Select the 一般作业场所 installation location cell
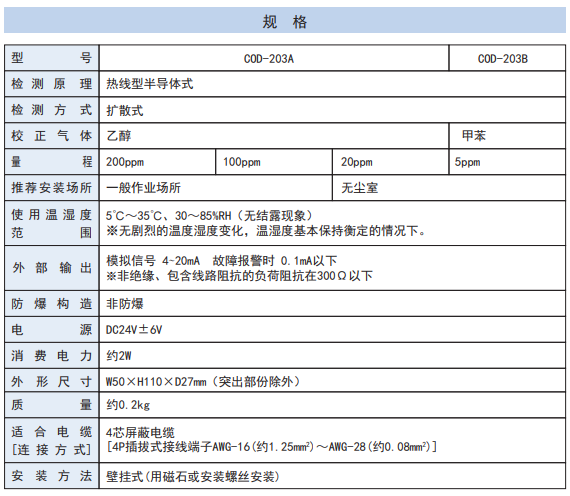The width and height of the screenshot is (570, 496). [x=216, y=188]
